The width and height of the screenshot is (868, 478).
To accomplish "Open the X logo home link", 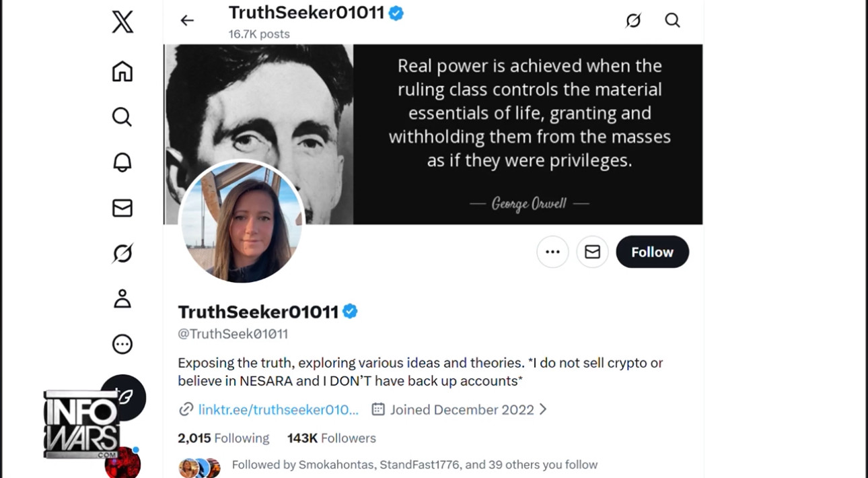I will (122, 22).
